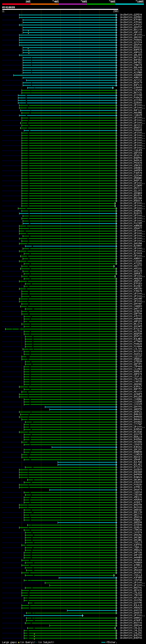This screenshot has height=644, width=146.
Task: Click the Large gaps legend text
Action: click(28, 642)
